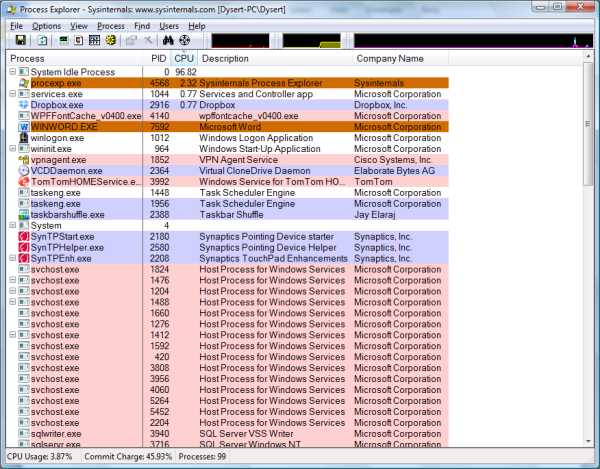Open the Users menu
This screenshot has height=469, width=600.
pos(169,26)
